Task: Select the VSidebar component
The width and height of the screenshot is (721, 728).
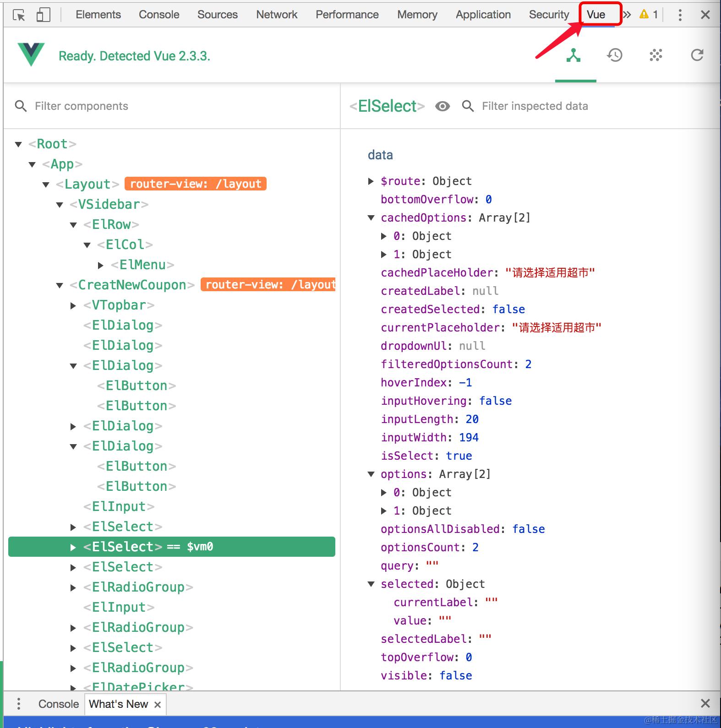Action: click(x=109, y=204)
